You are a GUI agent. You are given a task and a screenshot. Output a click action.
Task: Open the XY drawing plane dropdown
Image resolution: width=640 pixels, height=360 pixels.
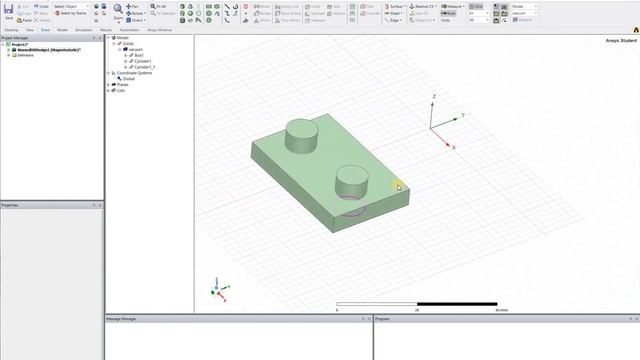tap(479, 13)
